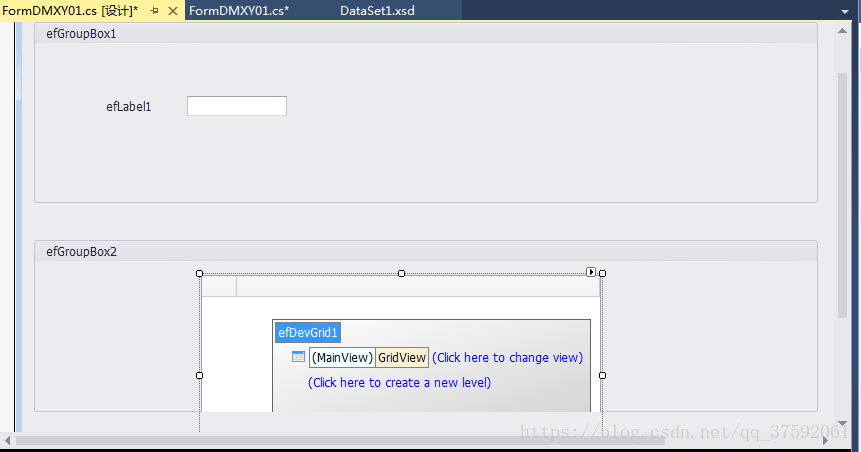Screen dimensions: 861x452
Task: Click the grid view table icon beside MainView
Action: tap(298, 357)
